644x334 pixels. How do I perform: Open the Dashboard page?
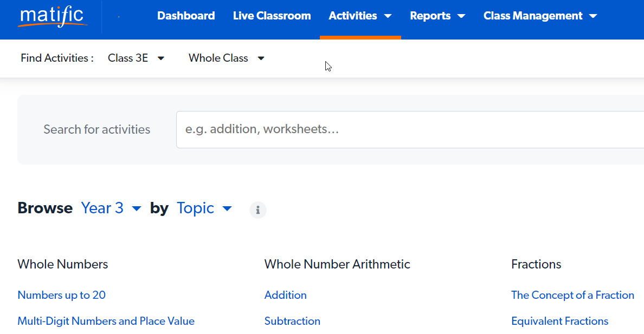pos(186,16)
